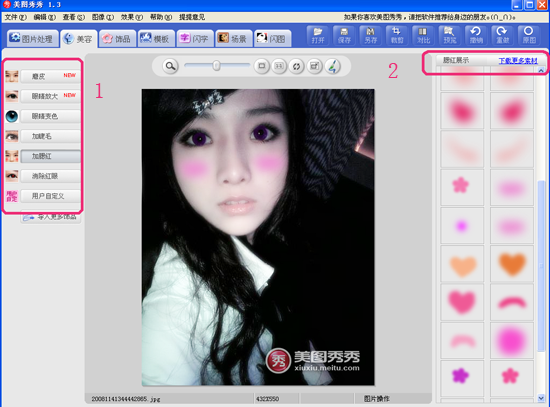Click the 眼睛放大 eye enlarge button
Screen dimensions: 550x407
pyautogui.click(x=51, y=96)
